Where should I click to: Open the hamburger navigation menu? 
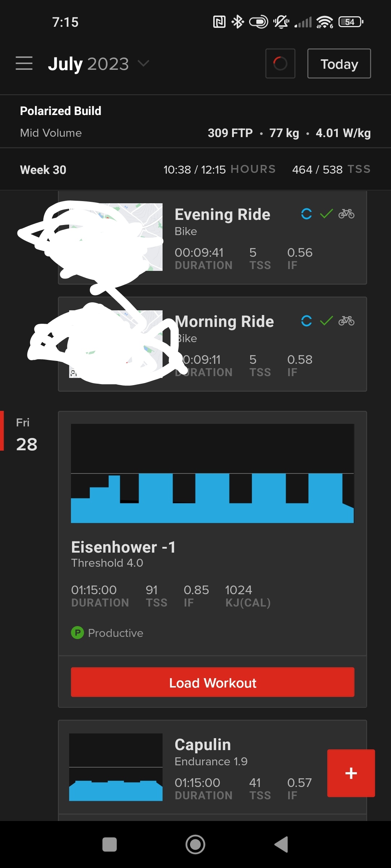click(x=24, y=63)
